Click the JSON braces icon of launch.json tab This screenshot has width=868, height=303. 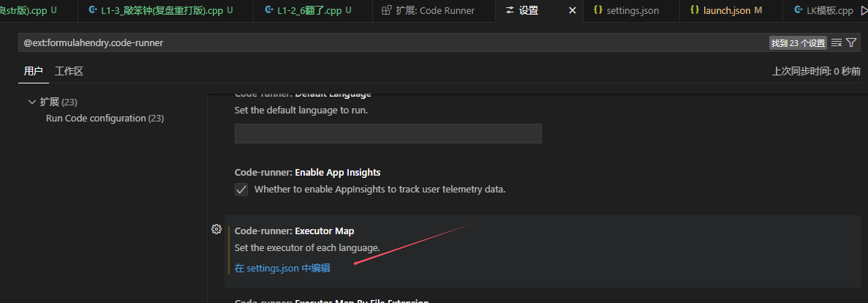coord(694,10)
